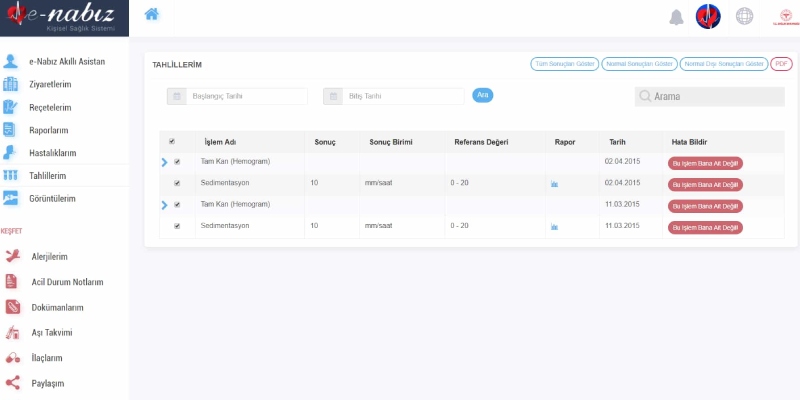Click the İşlem Adı column header
The width and height of the screenshot is (800, 400).
[x=220, y=142]
